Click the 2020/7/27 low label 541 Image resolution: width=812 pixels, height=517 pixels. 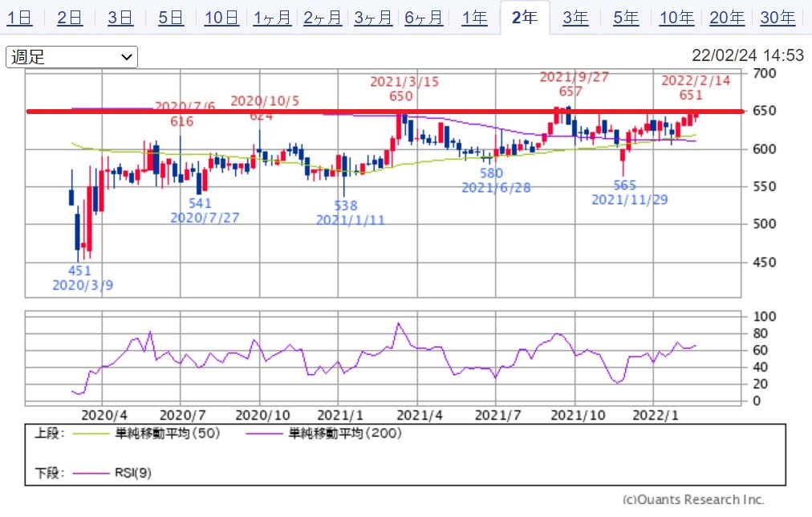(x=200, y=203)
